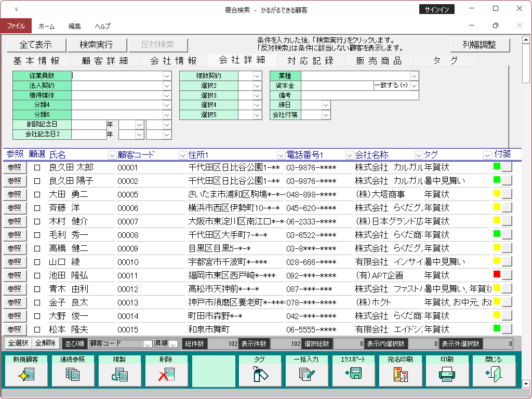
Task: Open the 業種 dropdown list
Action: tap(414, 76)
